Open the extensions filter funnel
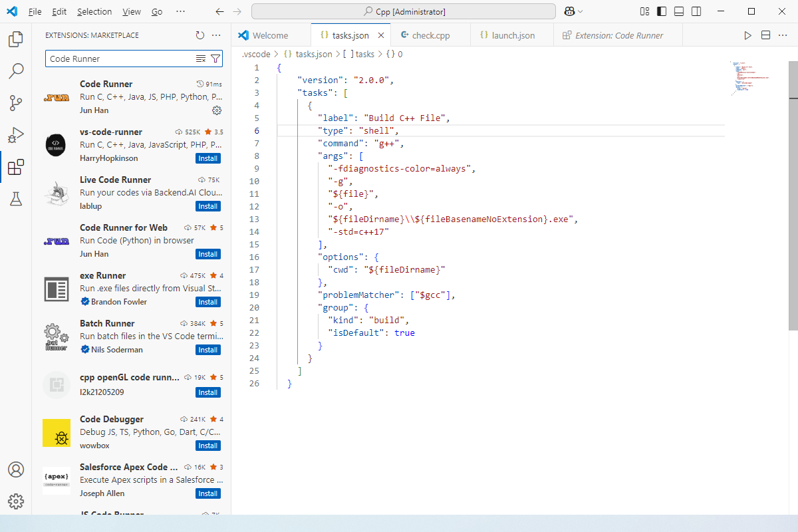 [215, 59]
